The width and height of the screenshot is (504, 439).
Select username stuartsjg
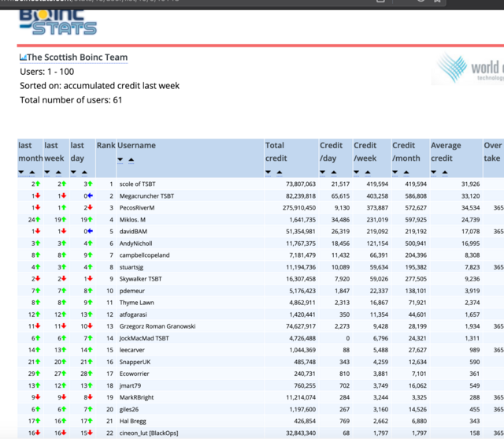(x=132, y=267)
